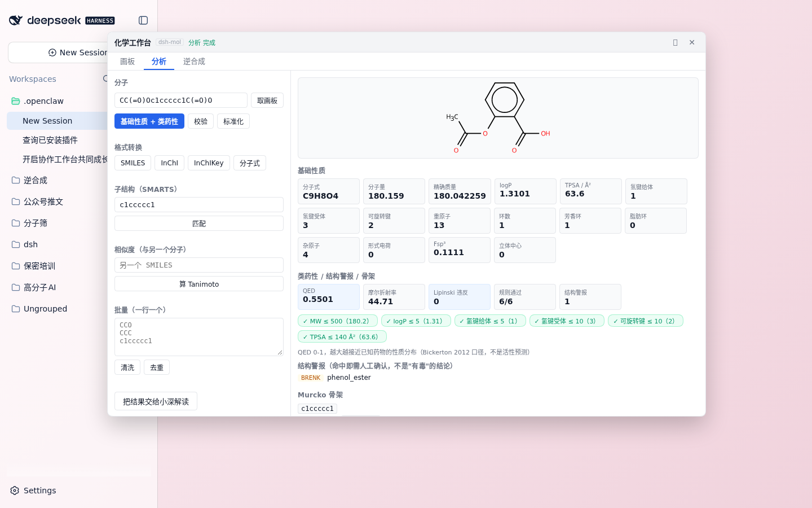
Task: Click the 取画板 button
Action: pos(267,100)
